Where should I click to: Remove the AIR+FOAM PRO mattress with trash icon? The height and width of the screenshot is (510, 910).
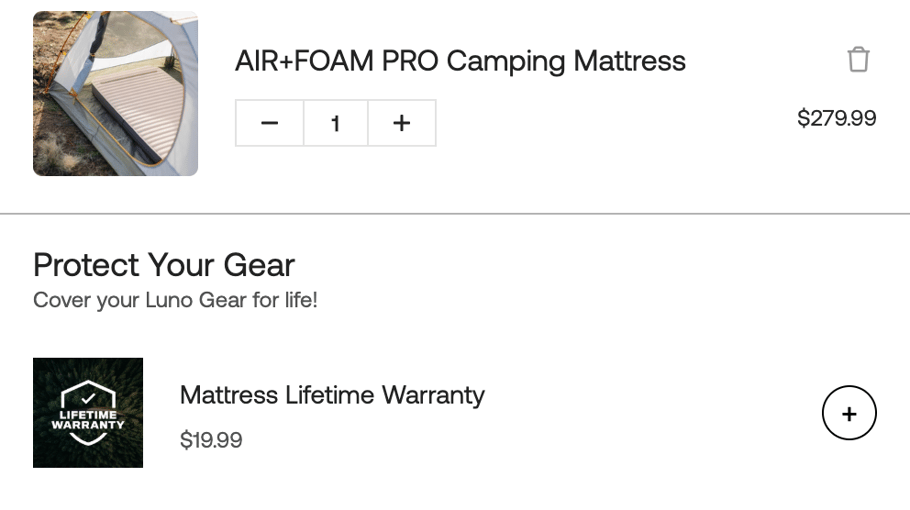tap(858, 60)
